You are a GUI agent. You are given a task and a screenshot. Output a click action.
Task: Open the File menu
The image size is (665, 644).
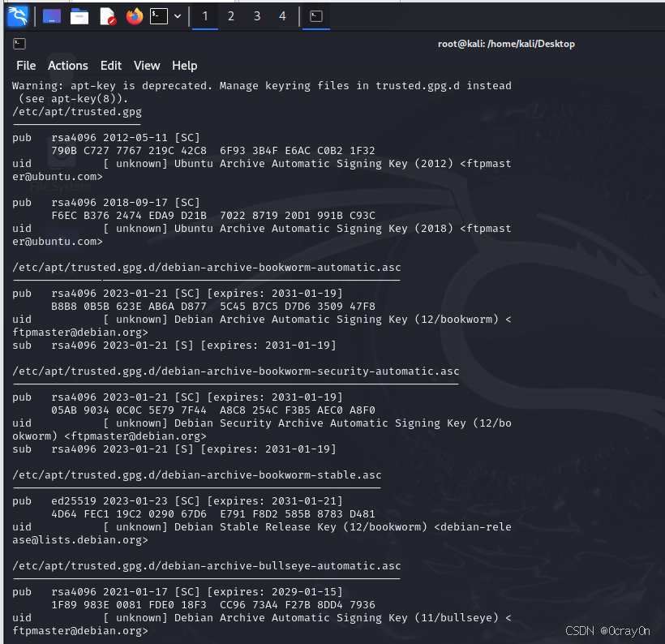(25, 66)
